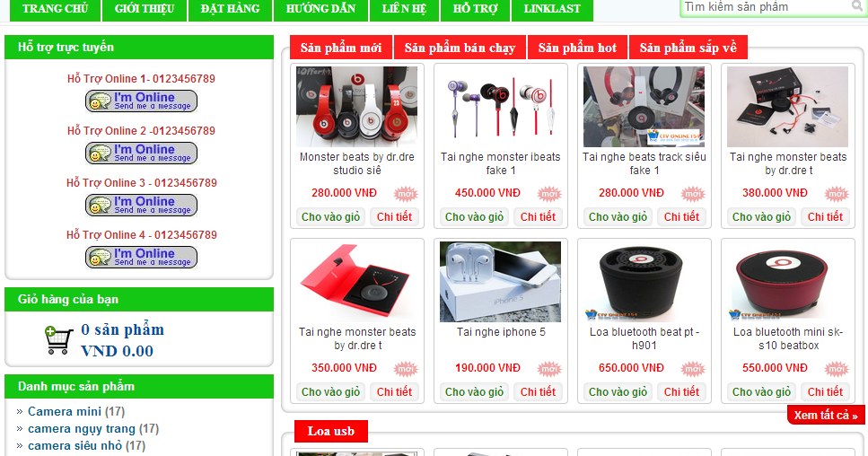View Chi tiết for Tai nghe monster ibeats

[538, 217]
